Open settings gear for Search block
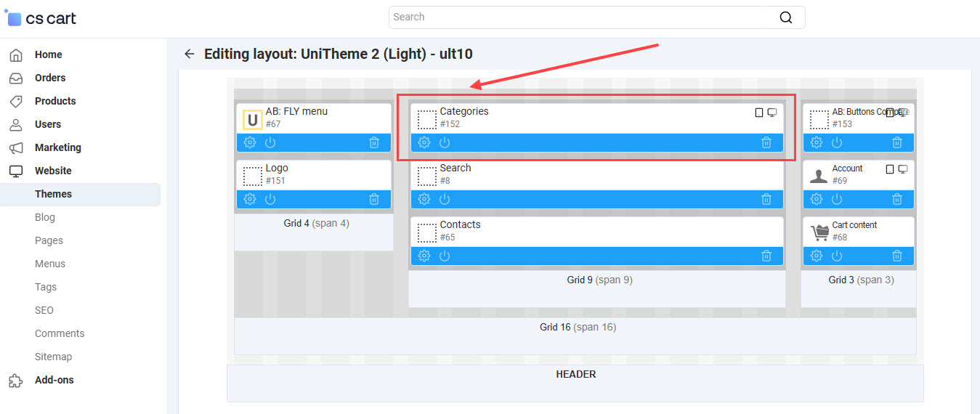Viewport: 980px width, 414px height. [424, 199]
